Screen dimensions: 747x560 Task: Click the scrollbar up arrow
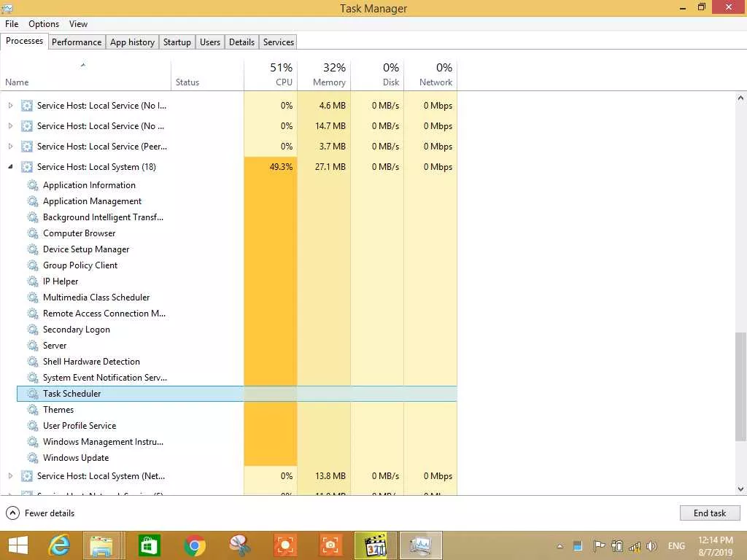(x=740, y=98)
